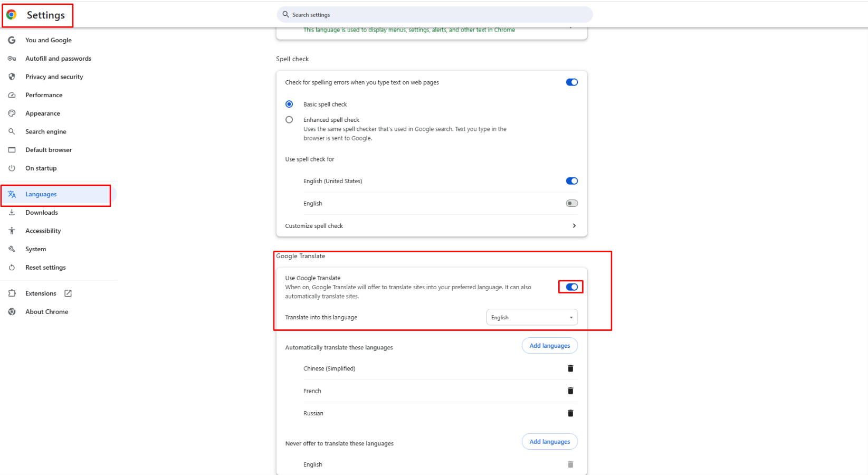Click trash icon next to never-translate English
Image resolution: width=868 pixels, height=475 pixels.
click(x=570, y=464)
